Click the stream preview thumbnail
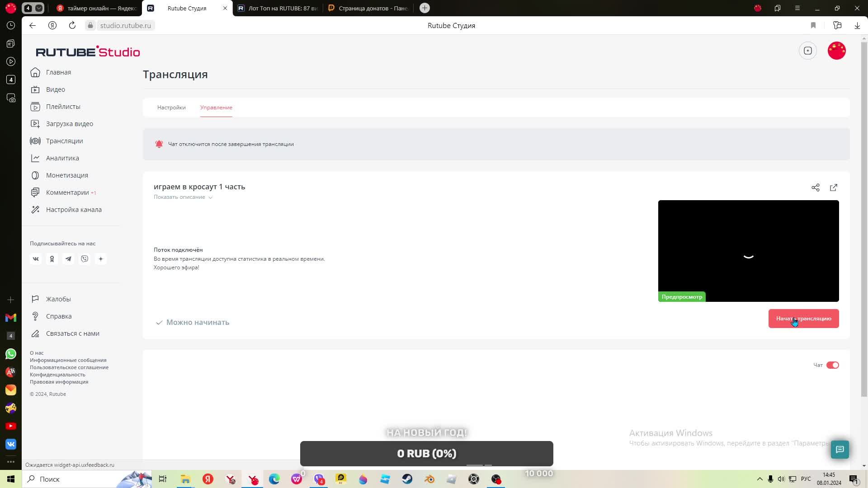This screenshot has width=868, height=488. (748, 251)
